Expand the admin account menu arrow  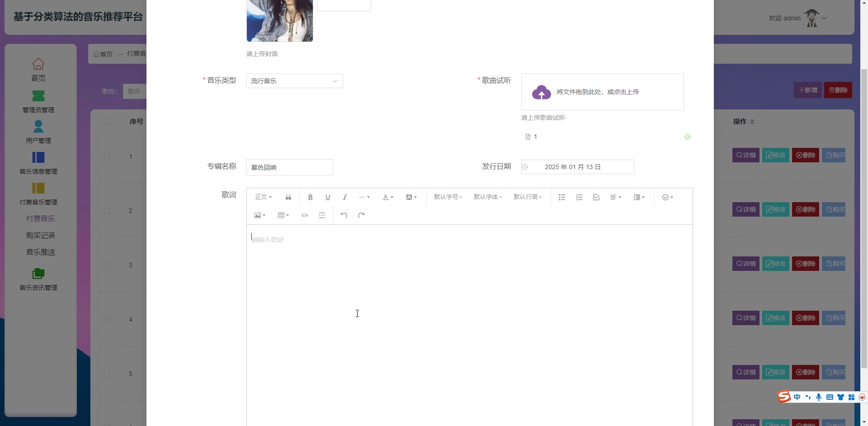pyautogui.click(x=824, y=19)
